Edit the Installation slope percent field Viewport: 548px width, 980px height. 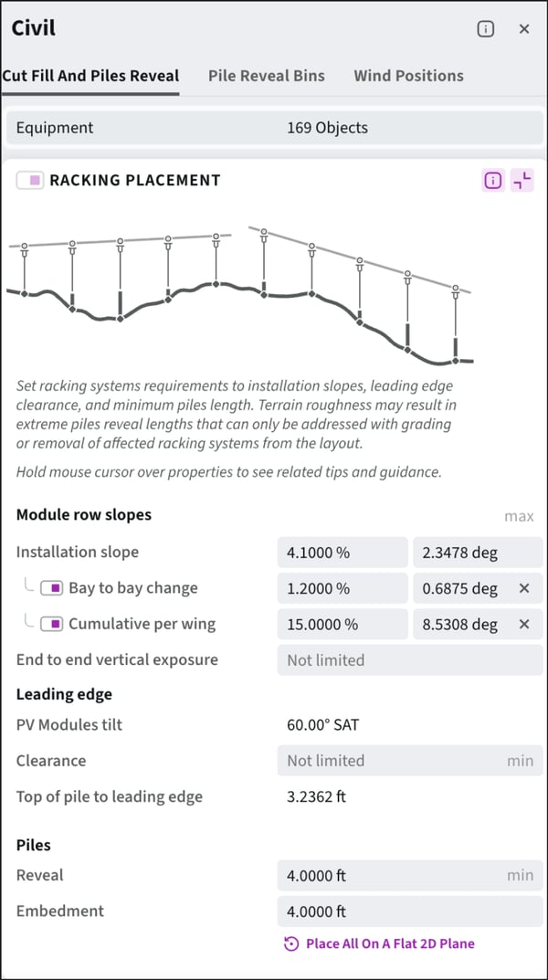(x=342, y=553)
